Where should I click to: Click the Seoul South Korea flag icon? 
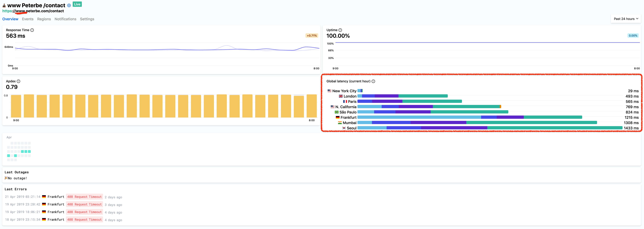click(x=344, y=128)
